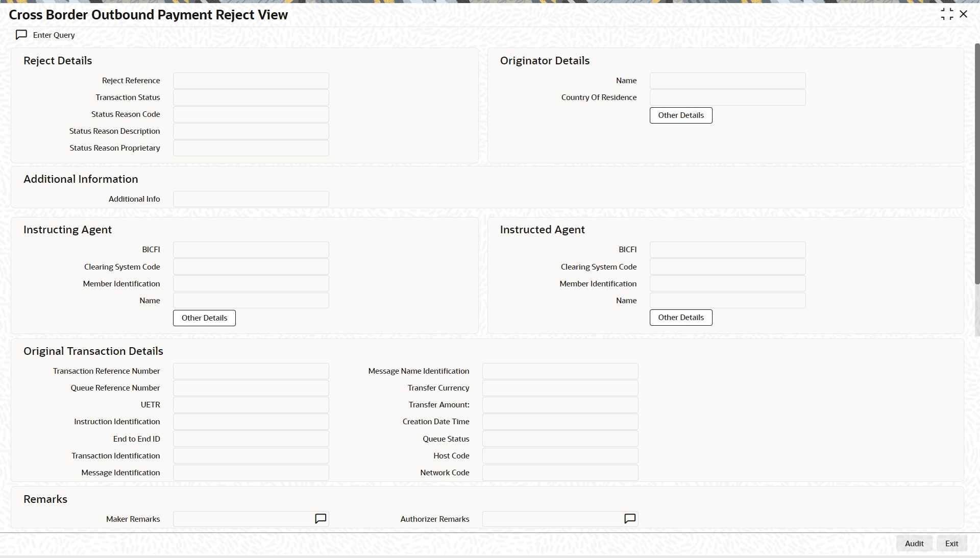Click the Transaction Status field
Image resolution: width=980 pixels, height=558 pixels.
click(x=251, y=98)
